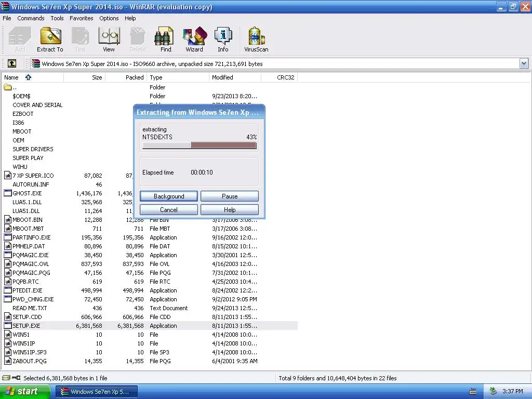The image size is (532, 399).
Task: Select PMHELP.DAT file name
Action: pyautogui.click(x=29, y=246)
